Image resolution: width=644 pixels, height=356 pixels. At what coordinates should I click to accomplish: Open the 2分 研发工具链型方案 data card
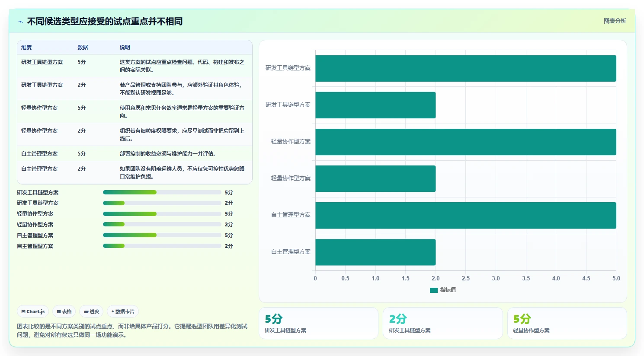(443, 323)
